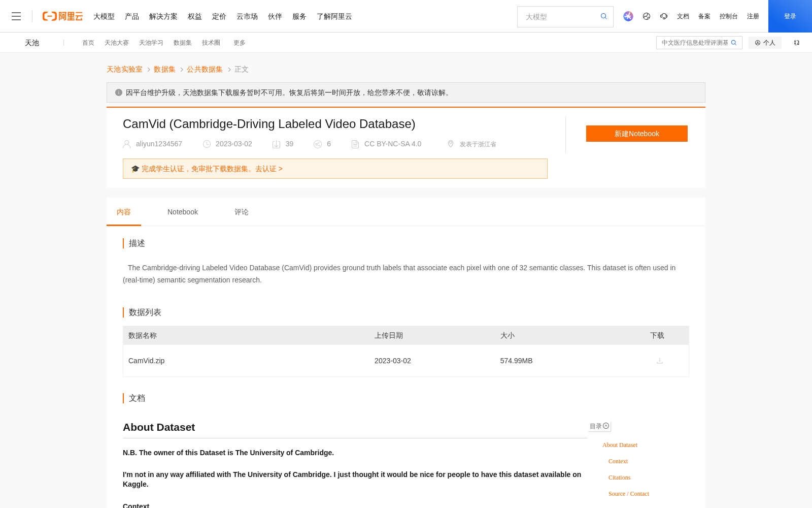Open the 服务 menu
Viewport: 812px width, 508px height.
tap(299, 16)
